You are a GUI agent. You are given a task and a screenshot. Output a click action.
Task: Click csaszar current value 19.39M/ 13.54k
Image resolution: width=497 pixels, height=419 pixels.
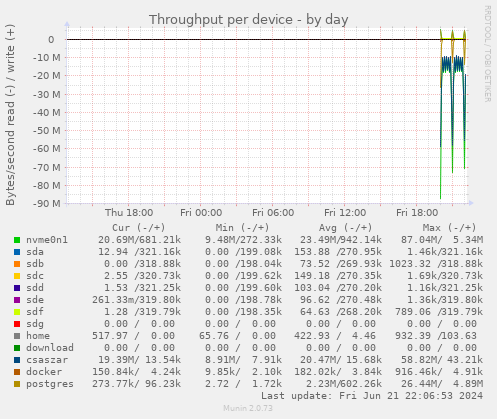click(x=139, y=360)
